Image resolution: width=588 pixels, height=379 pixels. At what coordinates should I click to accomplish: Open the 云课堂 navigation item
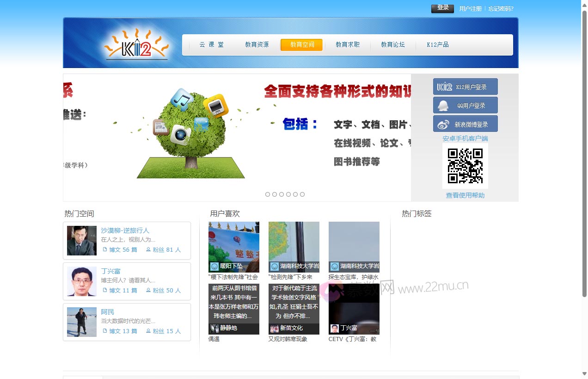click(x=212, y=44)
